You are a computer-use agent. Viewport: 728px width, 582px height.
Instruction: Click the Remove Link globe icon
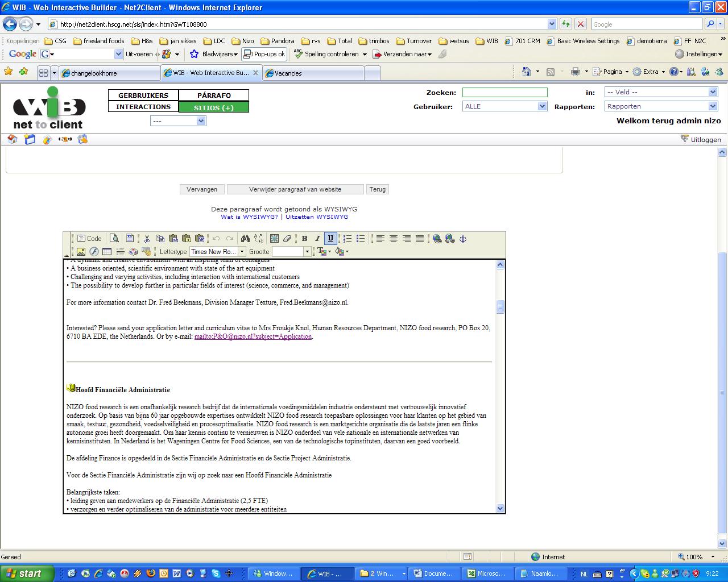tap(450, 239)
